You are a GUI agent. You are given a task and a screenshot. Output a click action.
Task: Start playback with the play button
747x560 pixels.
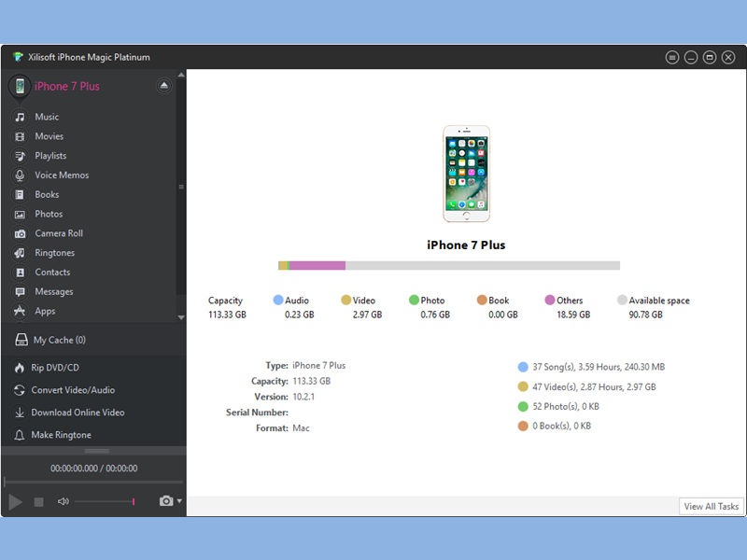15,501
